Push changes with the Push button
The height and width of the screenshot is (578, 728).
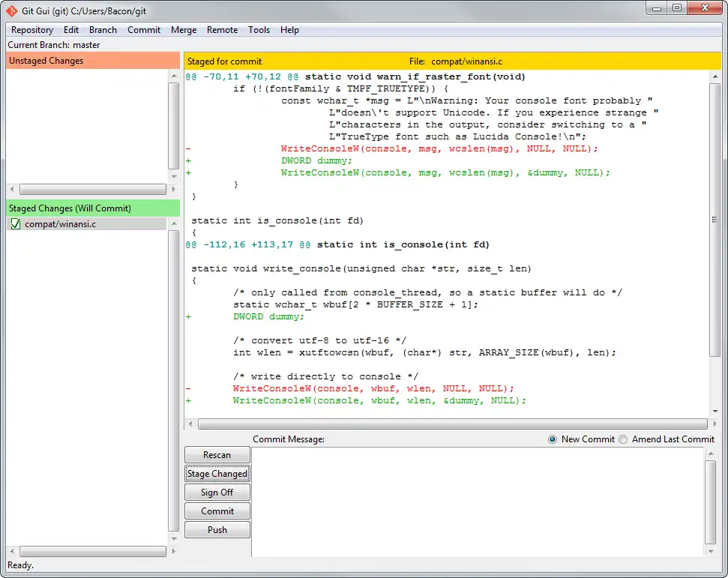pyautogui.click(x=217, y=530)
